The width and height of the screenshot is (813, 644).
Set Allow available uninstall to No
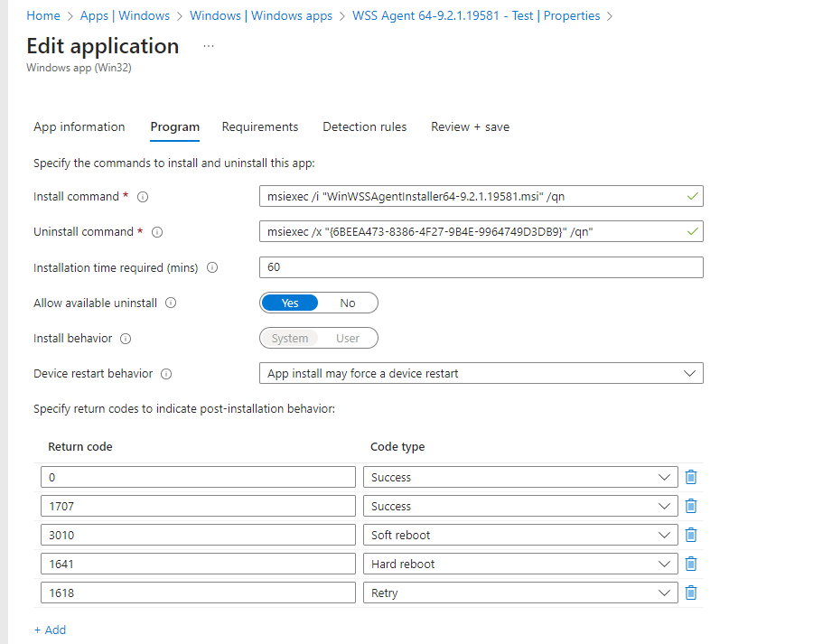point(348,303)
